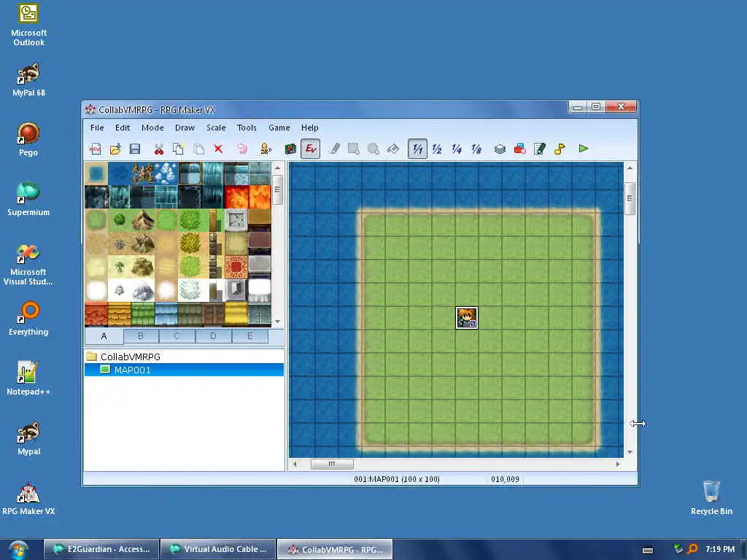The height and width of the screenshot is (560, 747).
Task: Switch to tileset tab E
Action: pos(249,335)
